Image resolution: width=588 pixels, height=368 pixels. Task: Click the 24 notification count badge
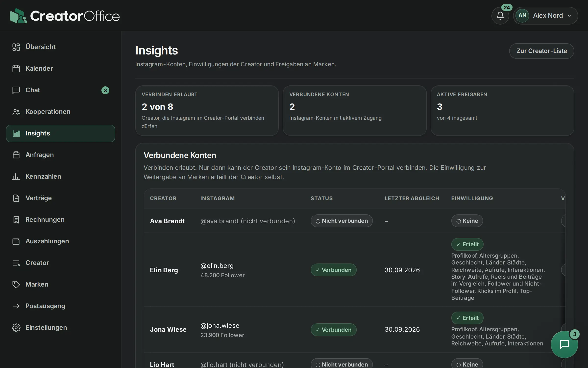click(x=507, y=7)
